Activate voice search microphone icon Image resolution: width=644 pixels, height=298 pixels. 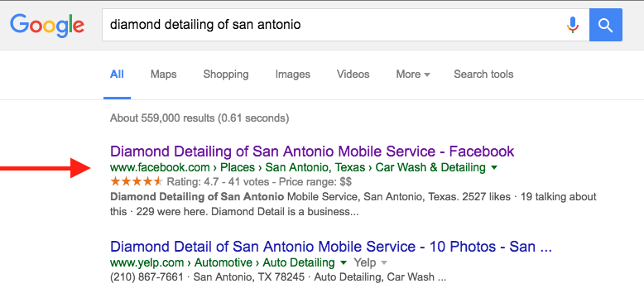[573, 25]
